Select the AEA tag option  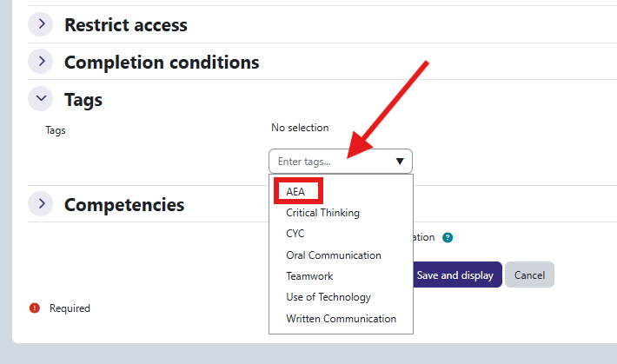point(295,192)
